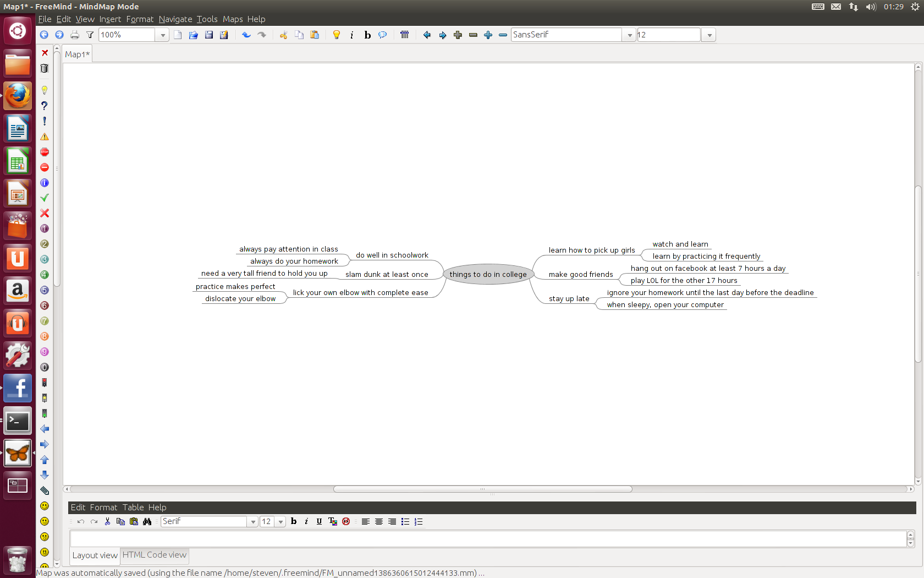Click the filter funnel icon
Image resolution: width=924 pixels, height=578 pixels.
click(90, 35)
